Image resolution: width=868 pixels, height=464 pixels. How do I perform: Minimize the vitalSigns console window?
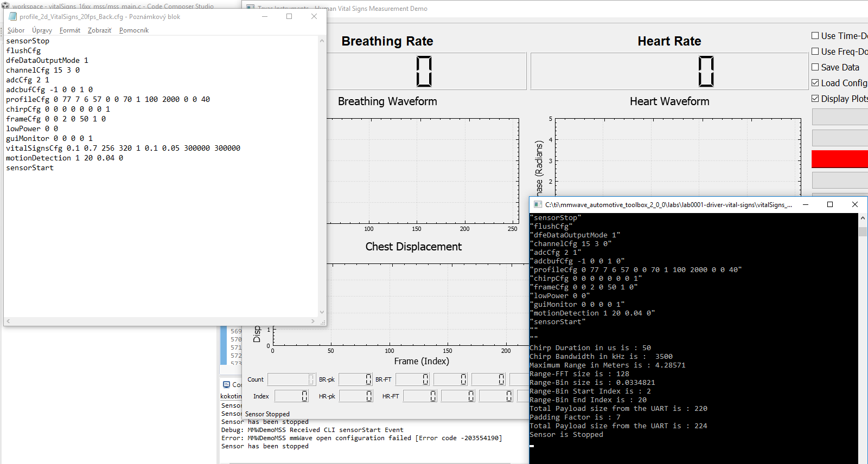click(806, 204)
